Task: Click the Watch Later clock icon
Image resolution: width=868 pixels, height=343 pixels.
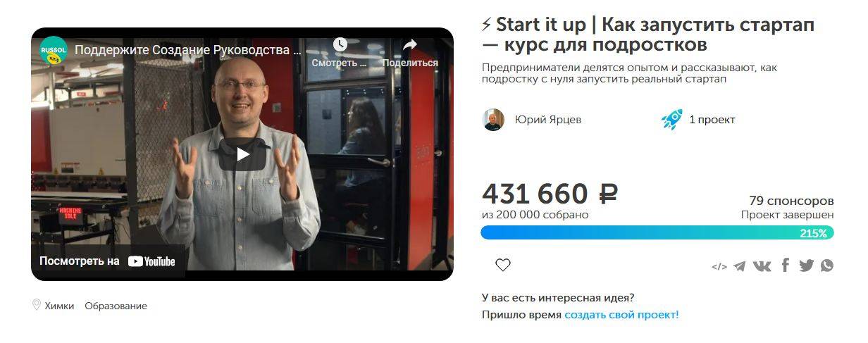Action: [340, 44]
